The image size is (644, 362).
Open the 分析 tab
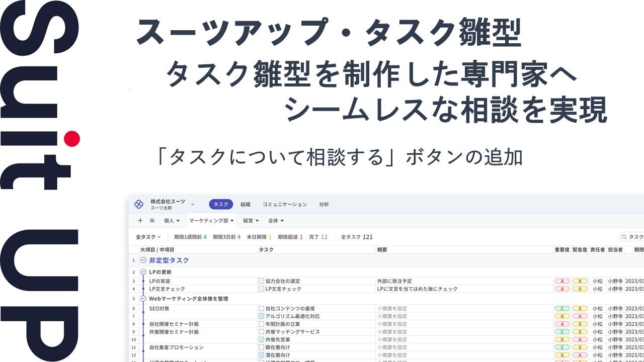tap(324, 204)
